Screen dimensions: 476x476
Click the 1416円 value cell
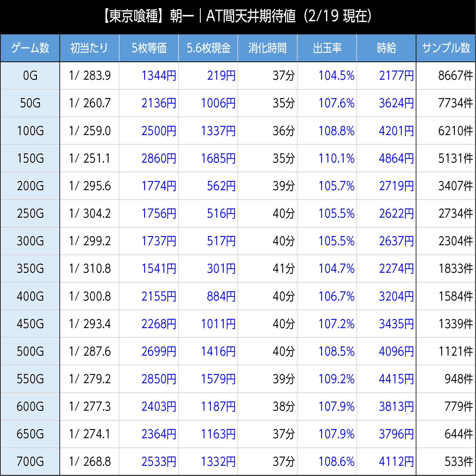coord(208,351)
